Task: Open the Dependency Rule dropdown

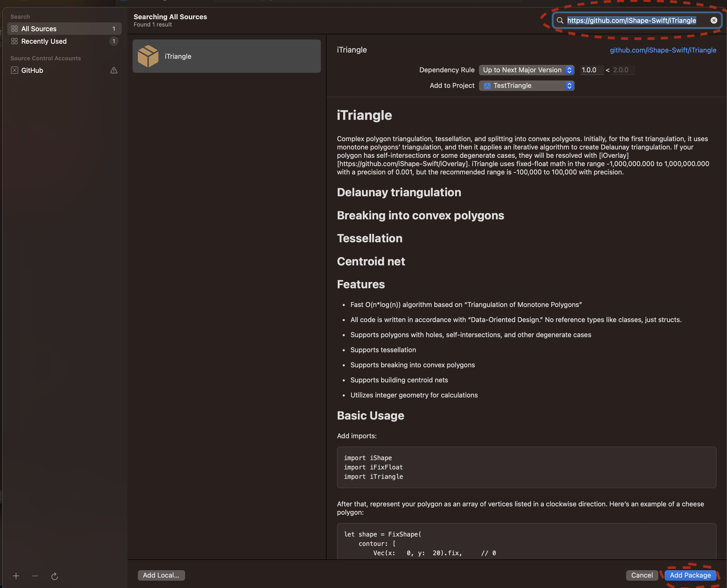Action: click(527, 70)
